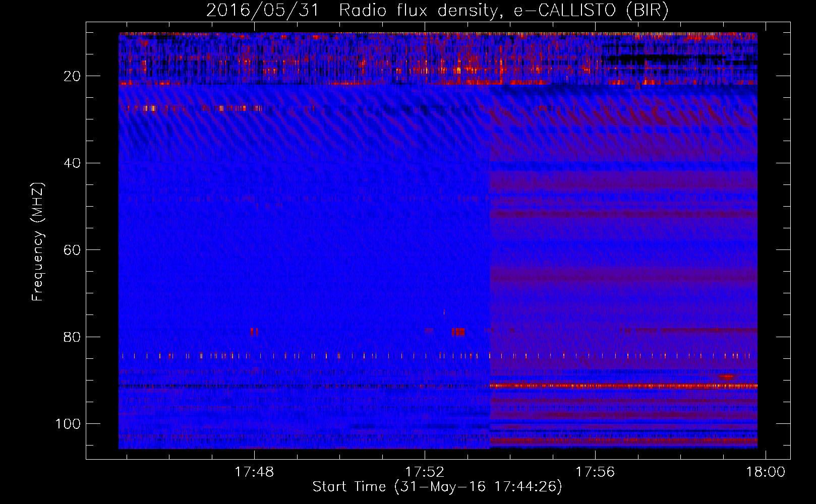Click the 60 MHz frequency tick label
This screenshot has width=816, height=504.
click(x=72, y=250)
